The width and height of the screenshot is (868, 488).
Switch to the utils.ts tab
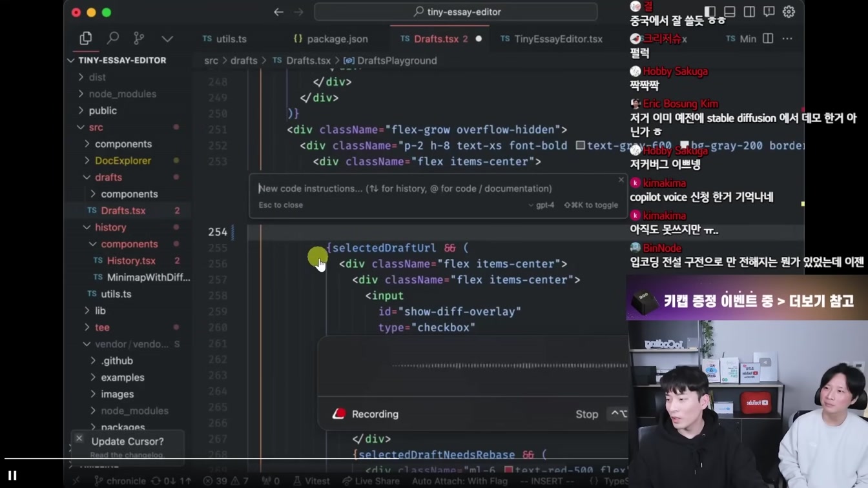(224, 39)
